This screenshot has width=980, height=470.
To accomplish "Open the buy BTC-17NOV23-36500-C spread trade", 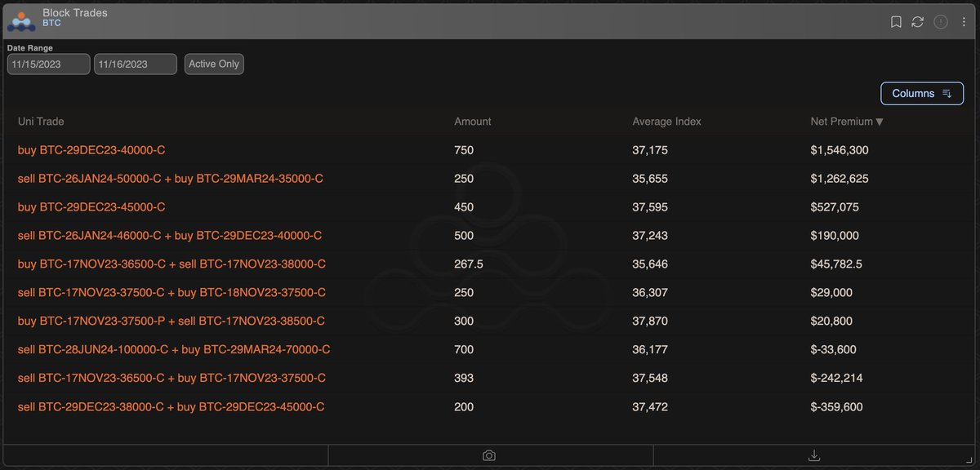I will tap(171, 264).
